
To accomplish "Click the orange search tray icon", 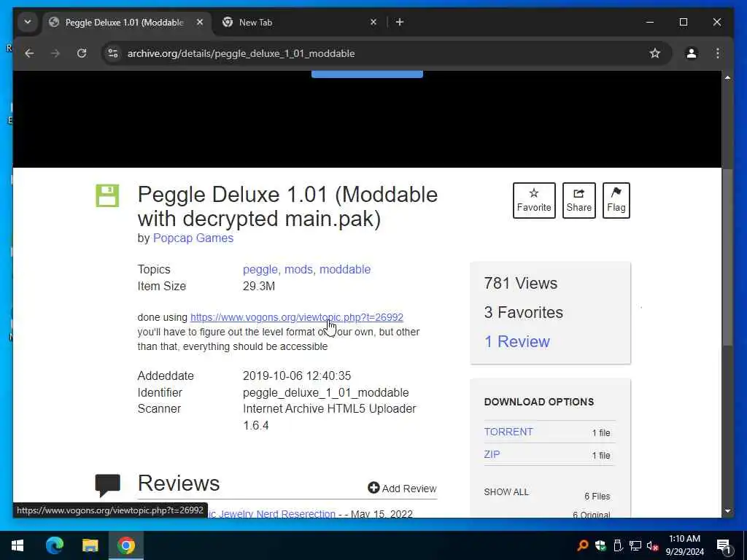I will 583,545.
